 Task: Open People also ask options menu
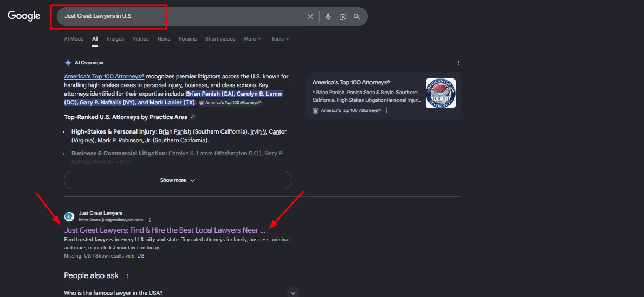tap(128, 276)
